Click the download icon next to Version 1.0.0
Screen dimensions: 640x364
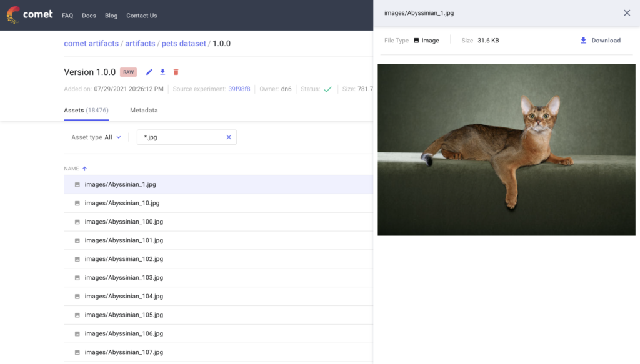(x=162, y=72)
